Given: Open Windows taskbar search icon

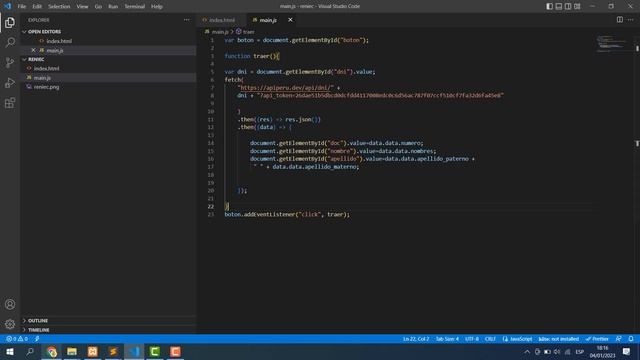Looking at the screenshot, I should pyautogui.click(x=30, y=351).
